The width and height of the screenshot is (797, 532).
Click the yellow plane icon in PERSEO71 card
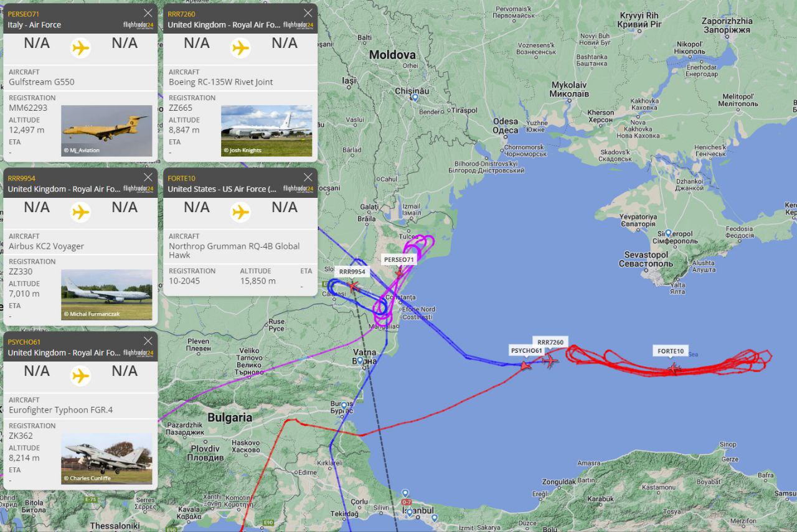click(80, 48)
